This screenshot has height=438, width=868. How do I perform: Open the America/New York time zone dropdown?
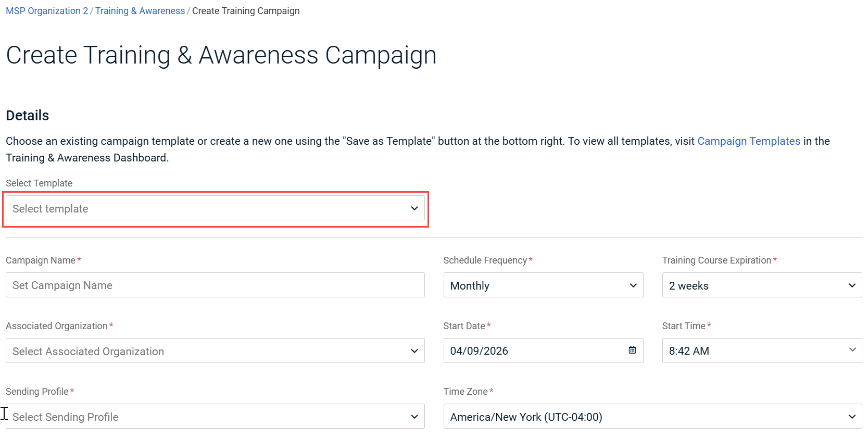tap(652, 417)
